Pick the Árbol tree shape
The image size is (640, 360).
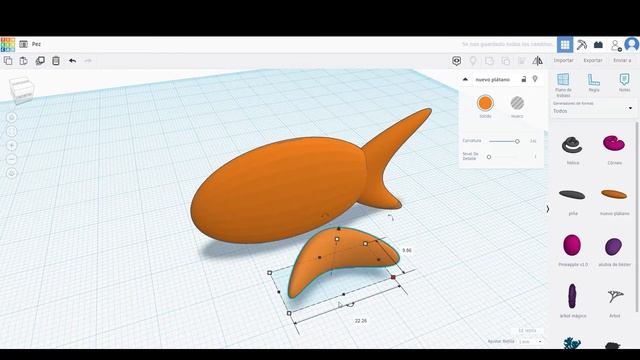coord(615,296)
